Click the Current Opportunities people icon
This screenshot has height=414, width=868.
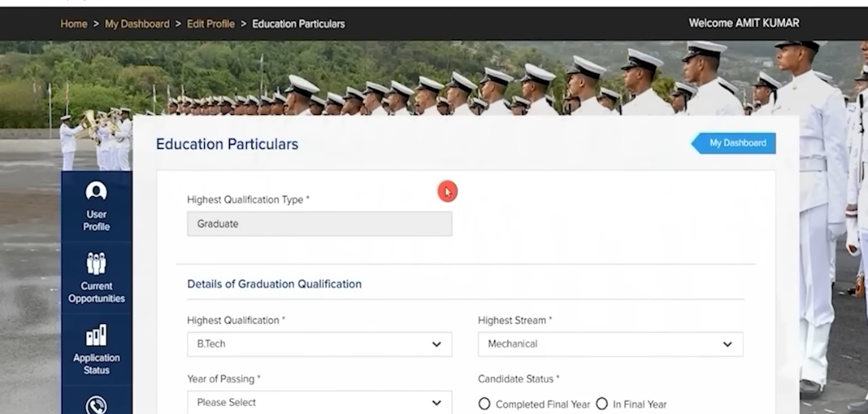coord(96,263)
